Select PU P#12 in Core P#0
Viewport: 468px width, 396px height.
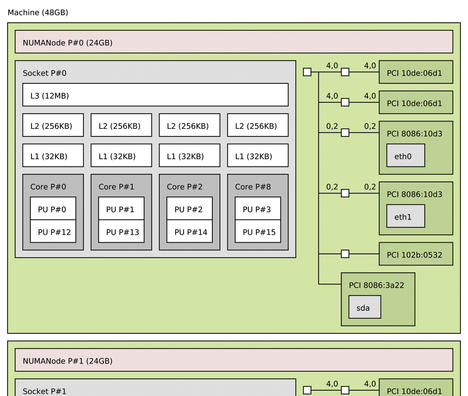click(x=53, y=231)
